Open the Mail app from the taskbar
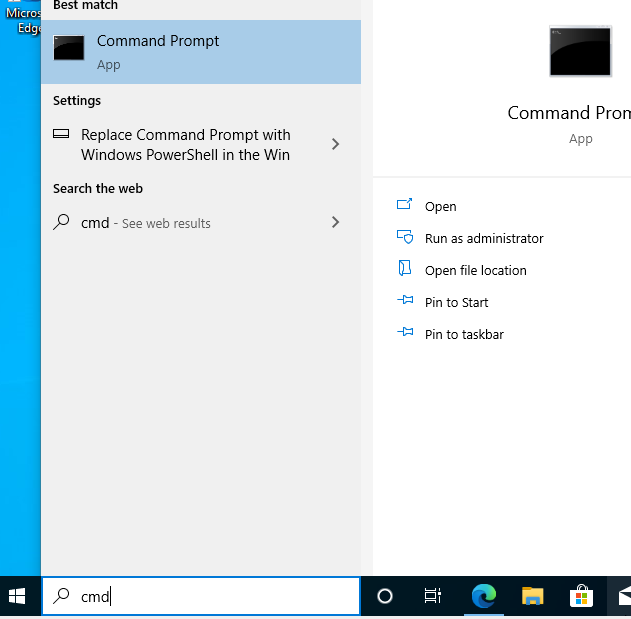Image resolution: width=631 pixels, height=619 pixels. click(624, 596)
